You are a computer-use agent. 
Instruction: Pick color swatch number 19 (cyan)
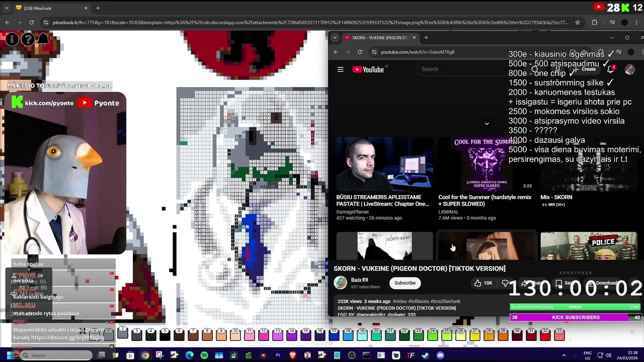tap(362, 334)
